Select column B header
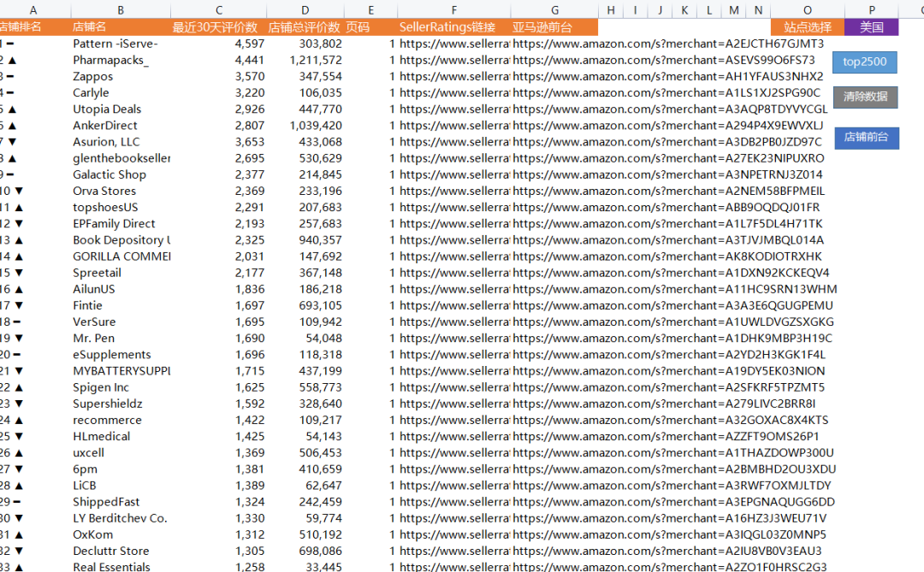Screen dimensions: 924x572 (x=121, y=10)
